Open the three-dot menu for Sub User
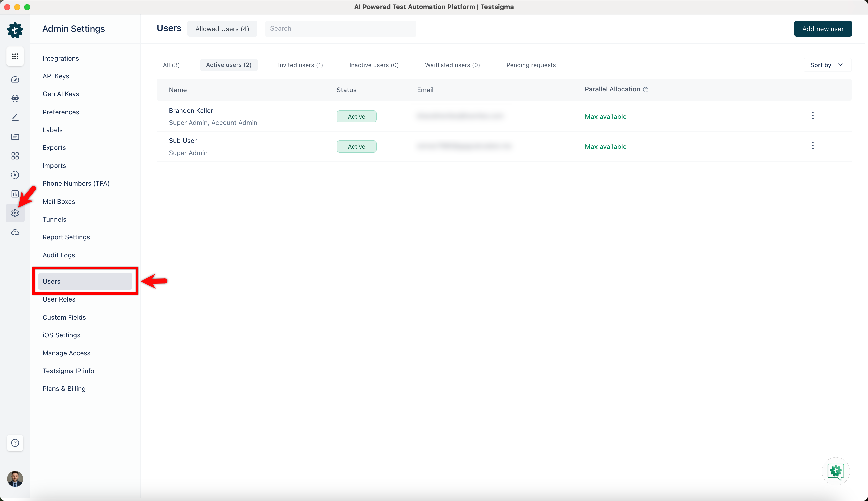The height and width of the screenshot is (501, 868). click(813, 146)
